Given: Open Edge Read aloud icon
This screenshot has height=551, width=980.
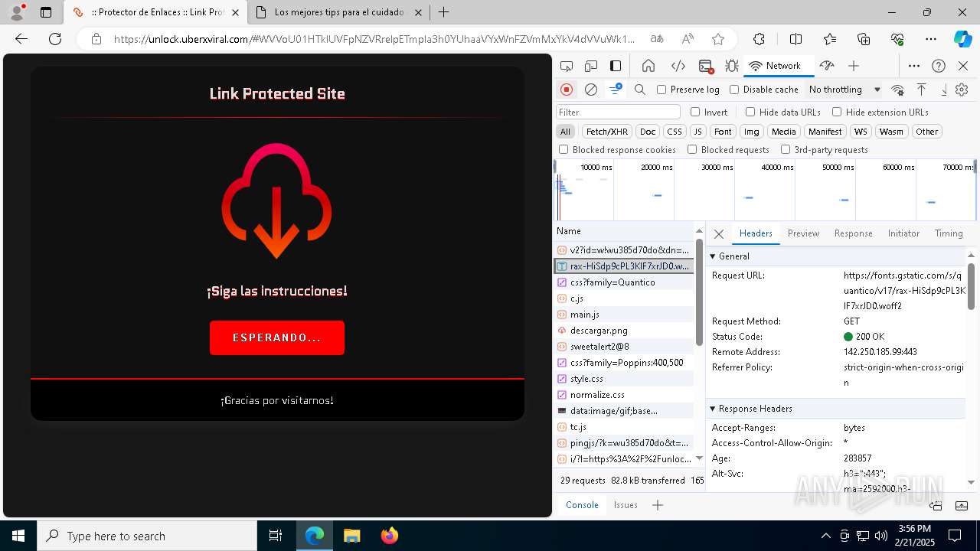Looking at the screenshot, I should [688, 39].
